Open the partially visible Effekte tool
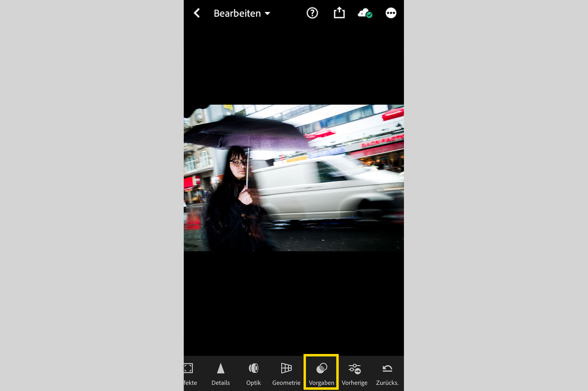This screenshot has width=588, height=391. coord(189,368)
